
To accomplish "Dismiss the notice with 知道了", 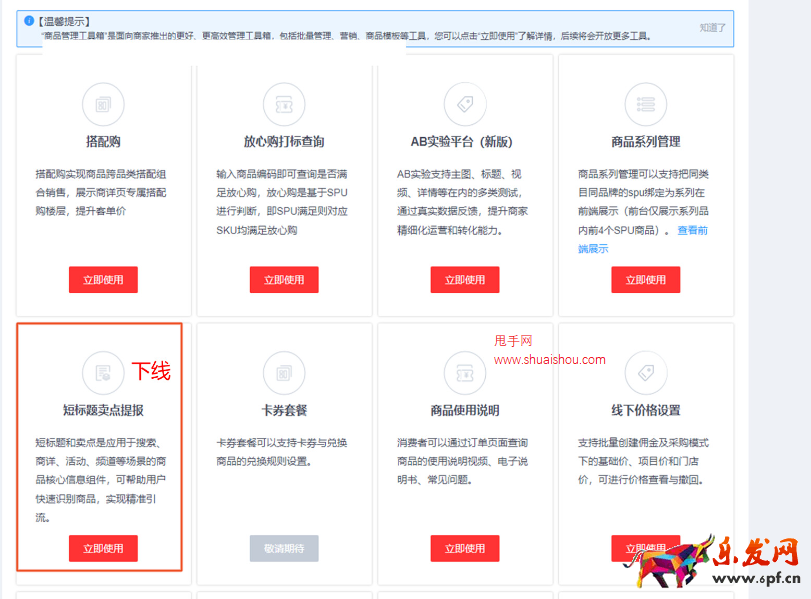I will click(712, 28).
